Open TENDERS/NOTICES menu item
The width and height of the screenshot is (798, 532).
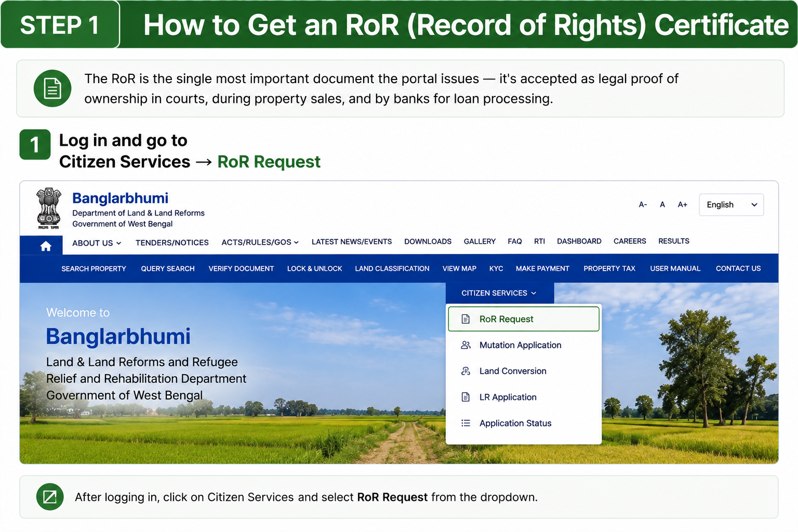coord(172,243)
